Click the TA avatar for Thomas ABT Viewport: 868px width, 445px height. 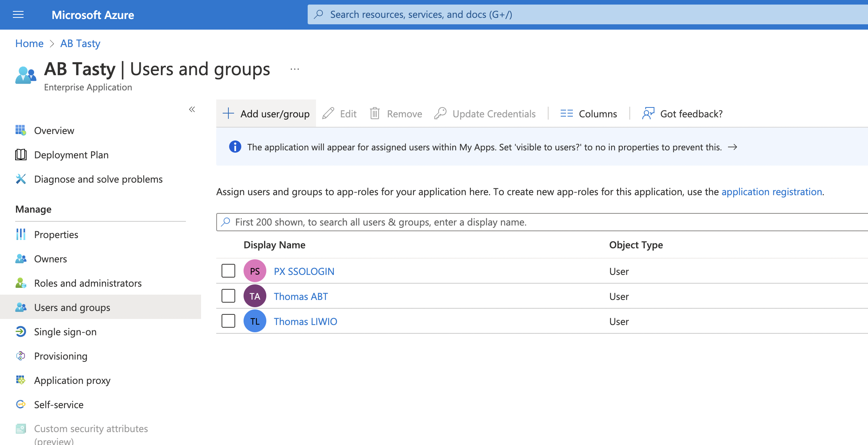tap(255, 296)
